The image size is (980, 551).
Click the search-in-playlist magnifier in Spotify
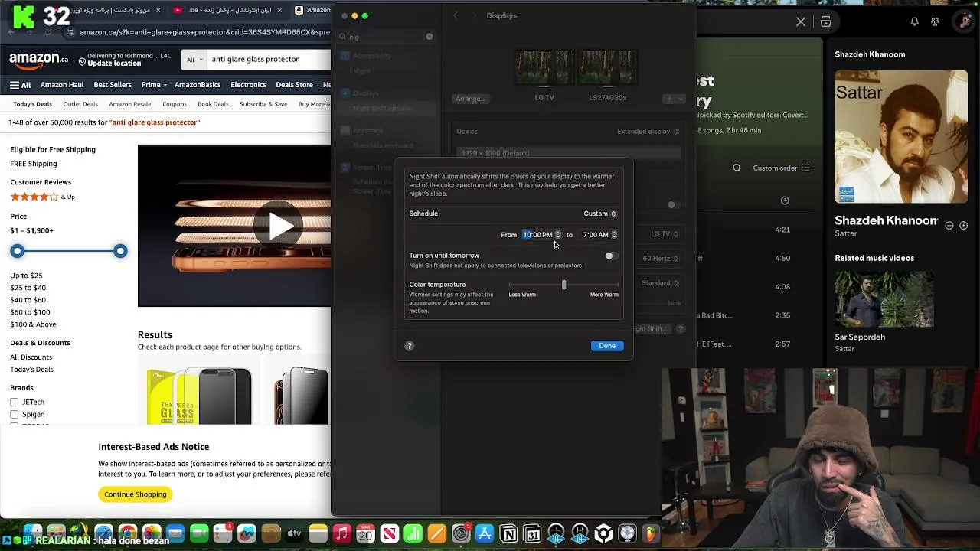[737, 168]
